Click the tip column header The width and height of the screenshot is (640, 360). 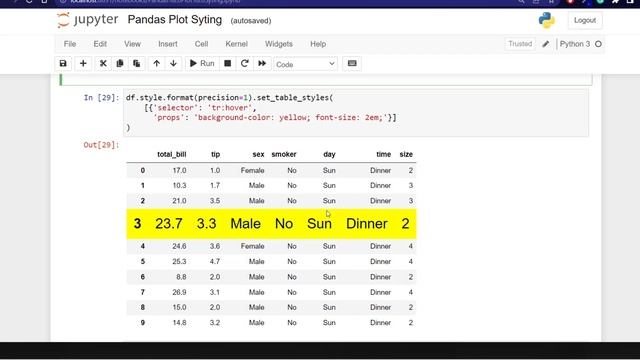tap(216, 154)
